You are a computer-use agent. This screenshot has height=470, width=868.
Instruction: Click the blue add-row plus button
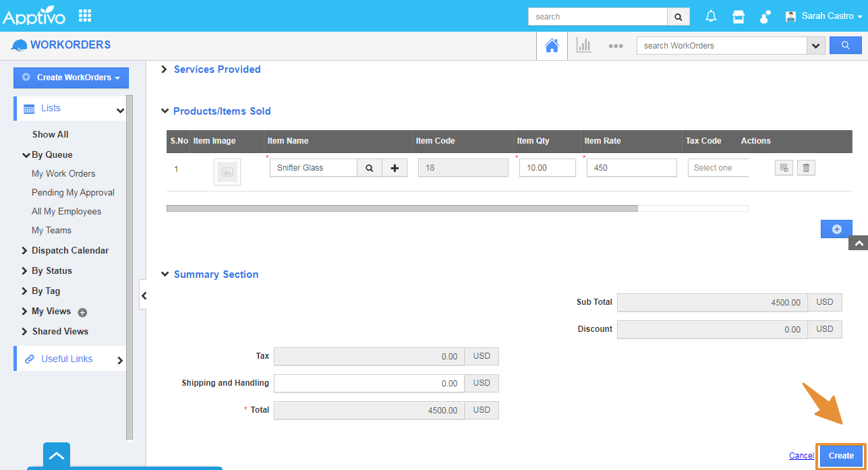click(836, 229)
